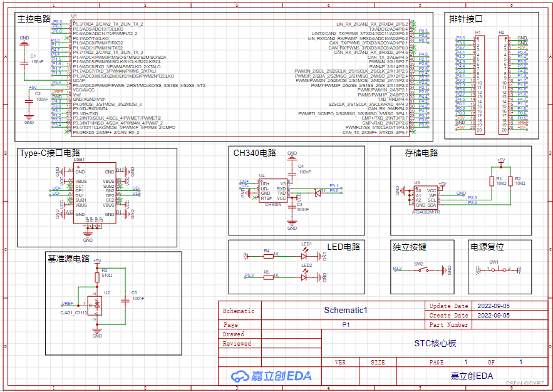
Task: Click the SW2 push-button switch symbol
Action: tap(422, 270)
